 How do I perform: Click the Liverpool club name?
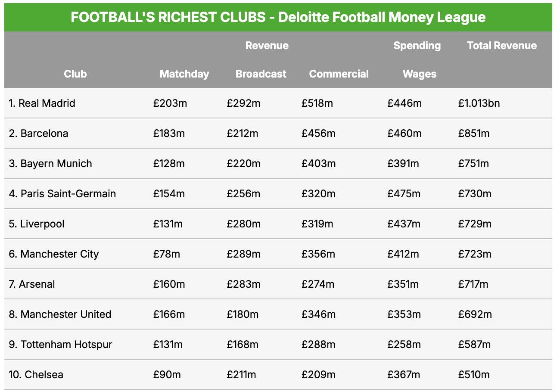coord(37,224)
